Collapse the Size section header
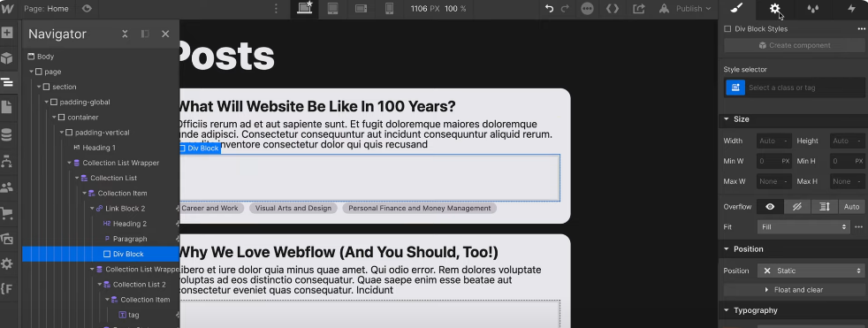The image size is (868, 328). tap(792, 119)
